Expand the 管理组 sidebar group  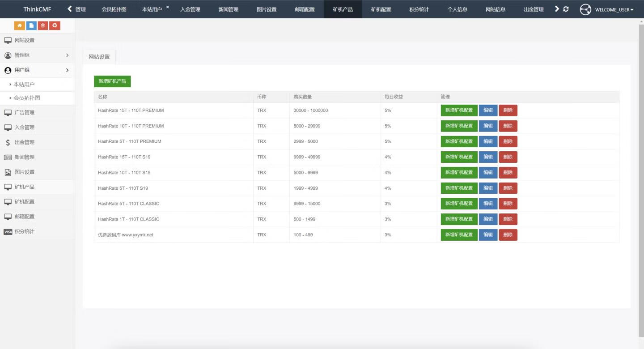pyautogui.click(x=37, y=55)
